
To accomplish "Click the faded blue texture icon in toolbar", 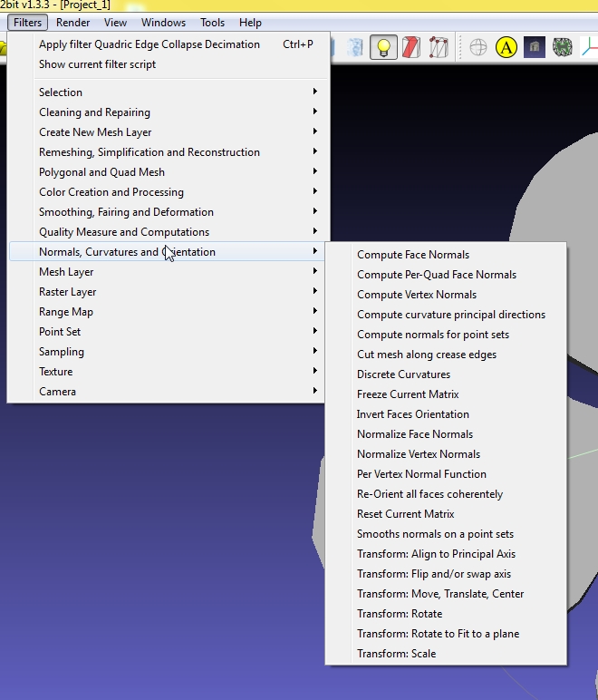I will [x=355, y=47].
